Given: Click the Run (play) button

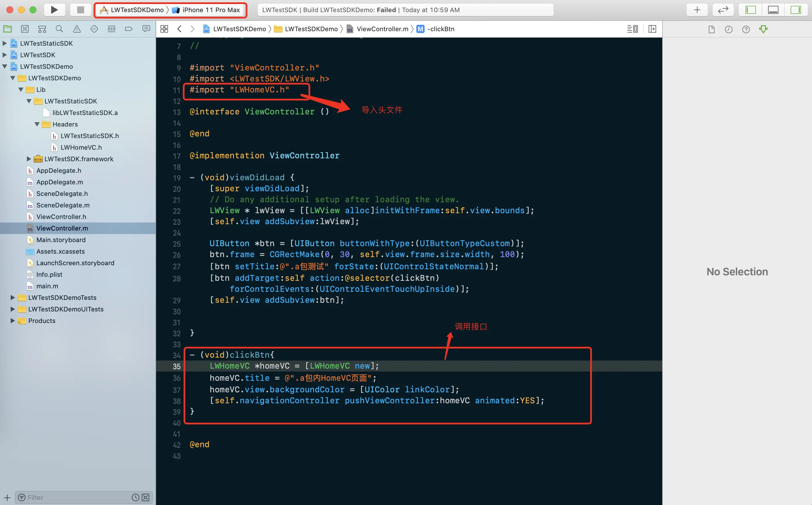Looking at the screenshot, I should (54, 10).
